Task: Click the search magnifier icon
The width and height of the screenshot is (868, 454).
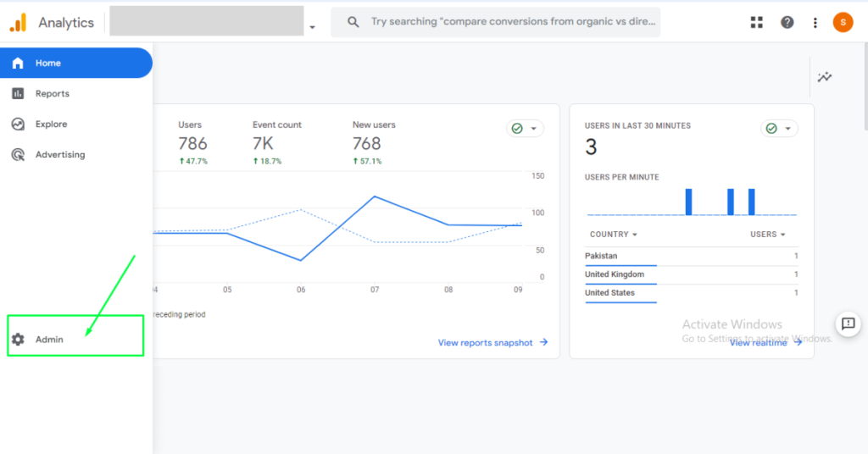Action: point(353,22)
